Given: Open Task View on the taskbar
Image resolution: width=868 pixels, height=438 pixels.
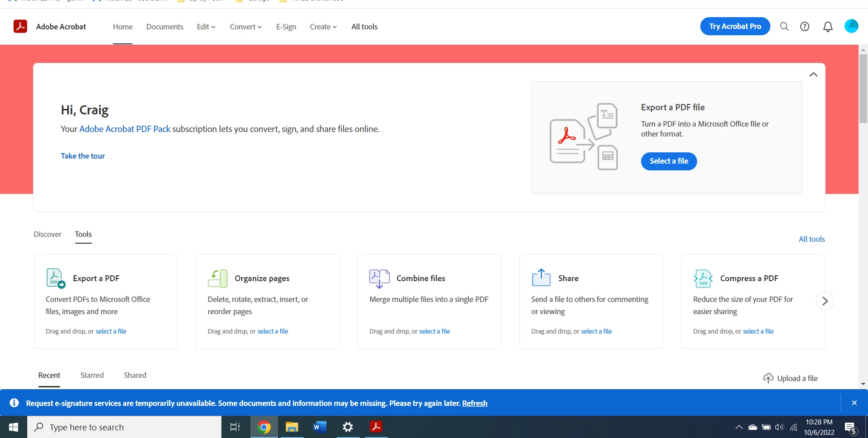Looking at the screenshot, I should click(235, 427).
